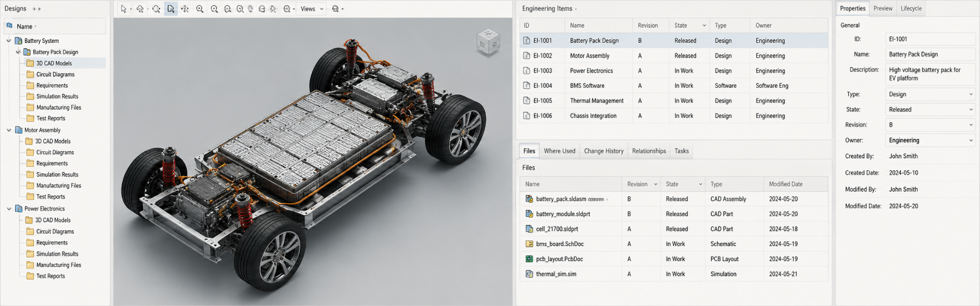Screen dimensions: 980x306
Task: Collapse the Battery System tree node
Action: pyautogui.click(x=9, y=41)
